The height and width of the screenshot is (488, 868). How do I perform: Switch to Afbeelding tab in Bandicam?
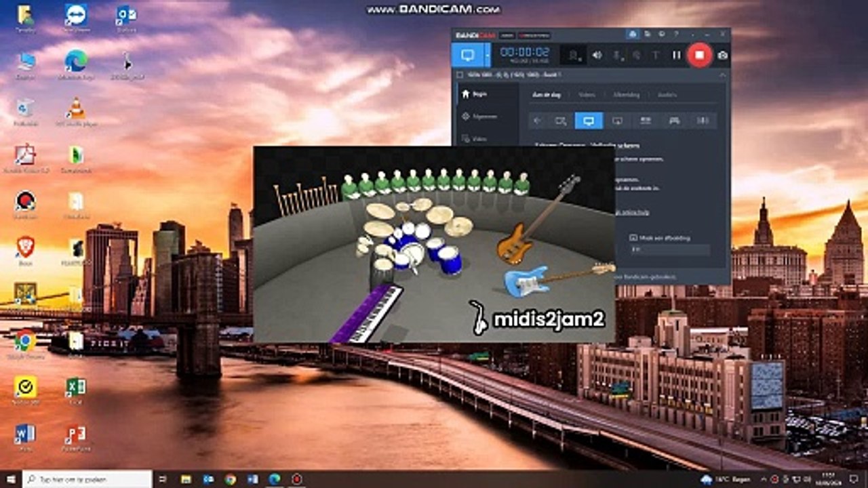tap(626, 95)
